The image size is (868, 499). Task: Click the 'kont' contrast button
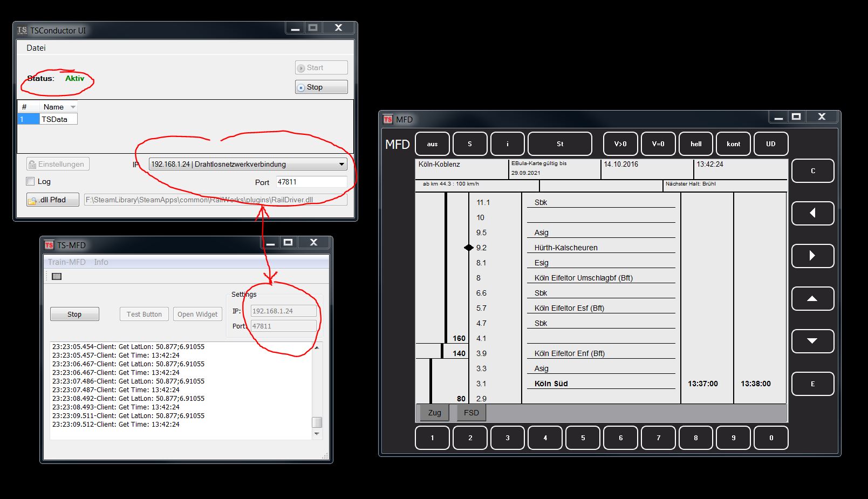click(733, 144)
